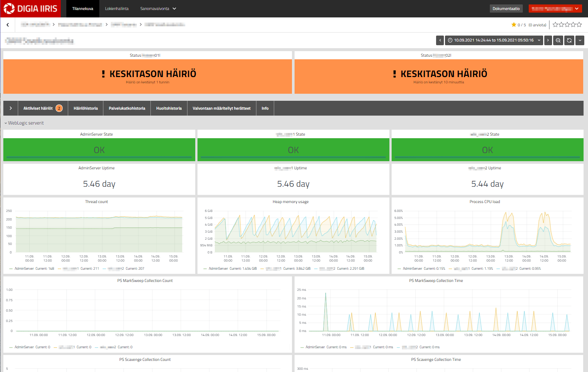588x372 pixels.
Task: Open the red user account dropdown
Action: pos(555,9)
